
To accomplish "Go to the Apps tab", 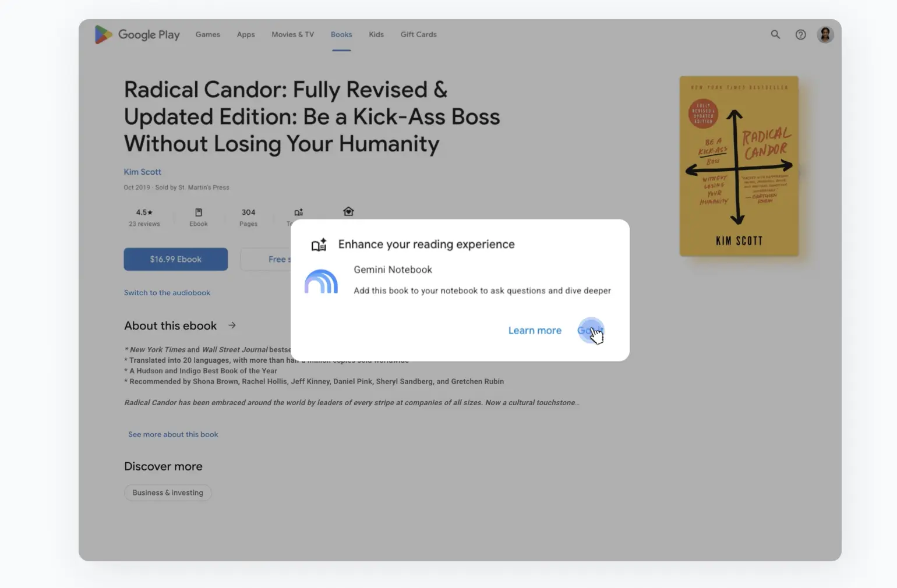I will pyautogui.click(x=246, y=34).
